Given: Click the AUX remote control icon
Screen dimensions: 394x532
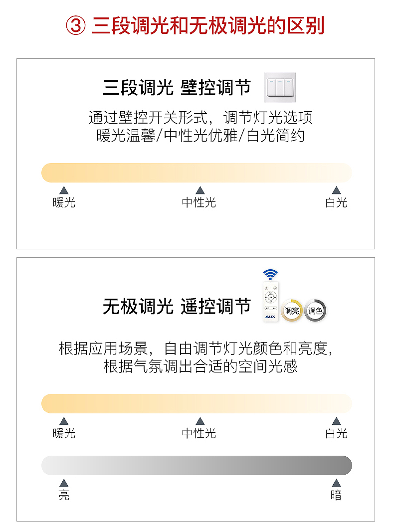Looking at the screenshot, I should tap(270, 302).
